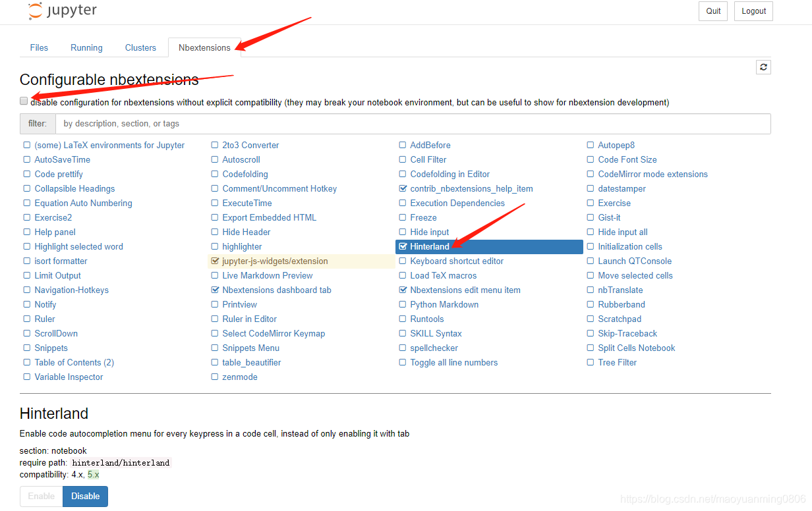
Task: Select the isort formatter extension
Action: 61,261
